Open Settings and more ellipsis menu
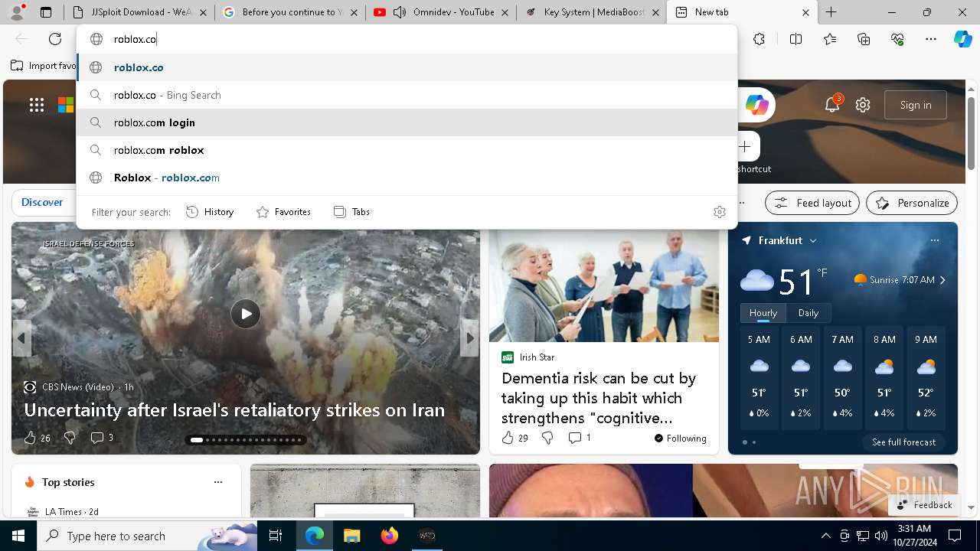 tap(931, 39)
